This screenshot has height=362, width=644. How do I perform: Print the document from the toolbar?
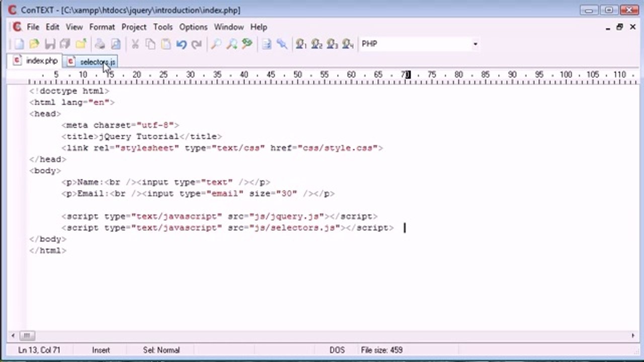(x=100, y=44)
